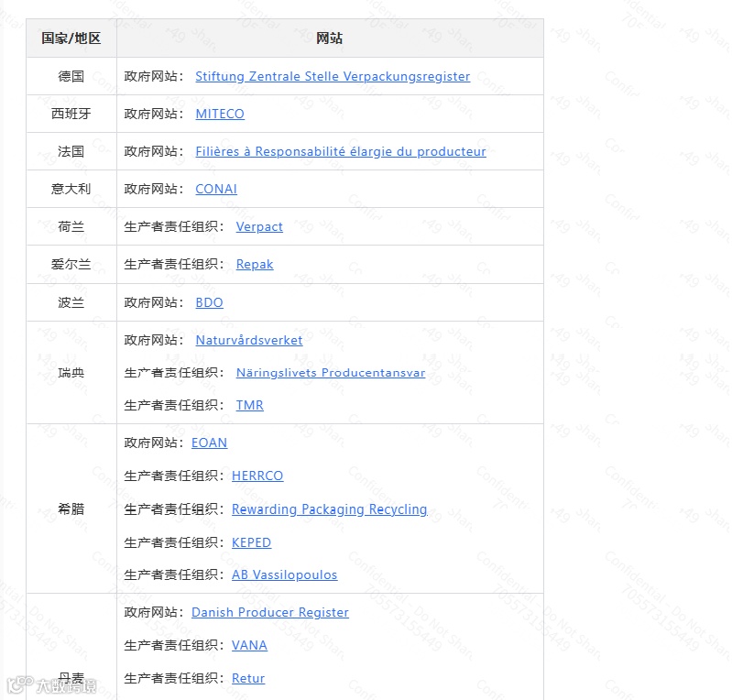732x700 pixels.
Task: Open the Danish Producer Register link
Action: tap(270, 612)
